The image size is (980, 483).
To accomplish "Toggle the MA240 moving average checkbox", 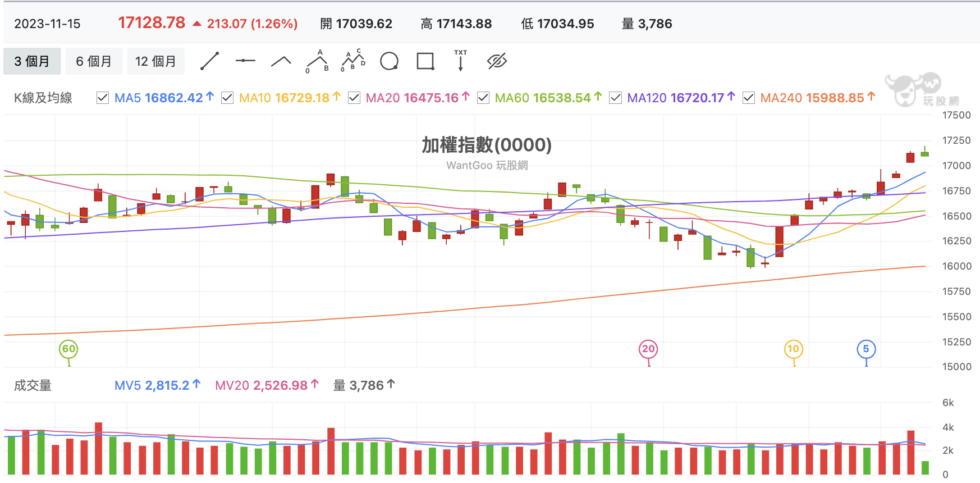I will 749,98.
